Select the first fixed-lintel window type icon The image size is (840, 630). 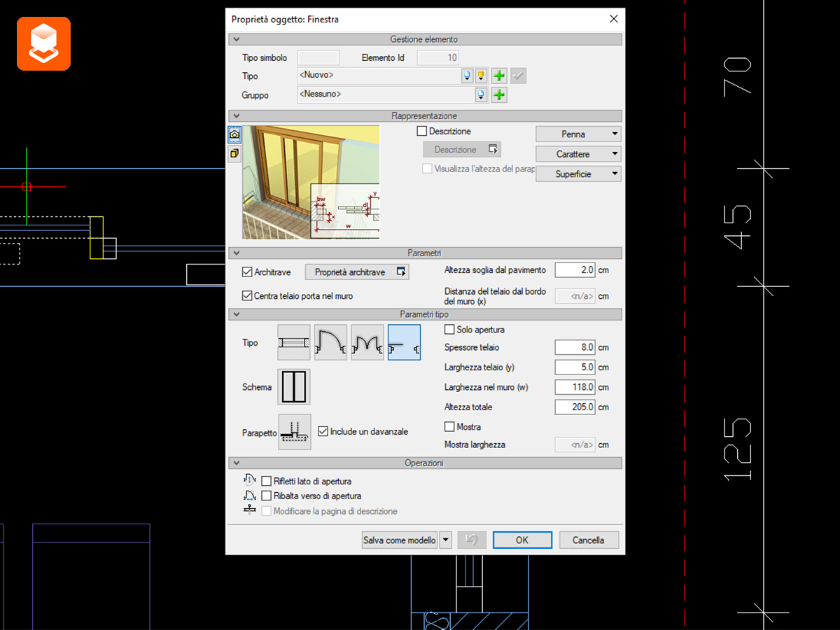point(293,342)
